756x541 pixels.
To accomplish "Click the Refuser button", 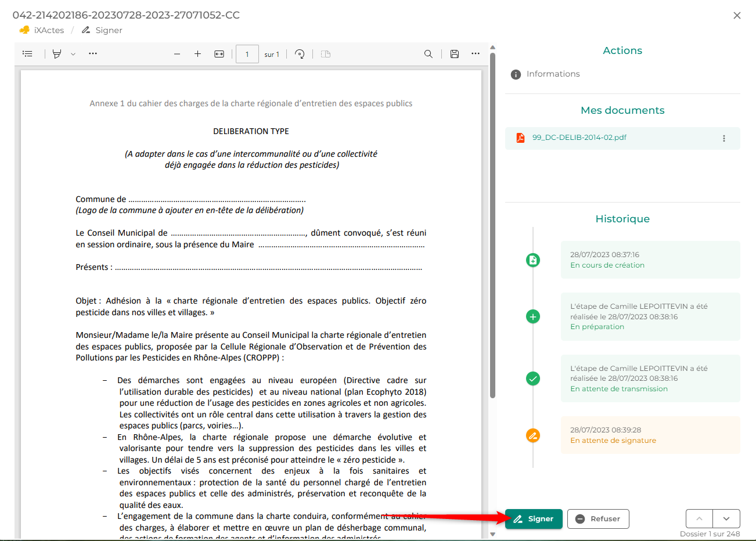I will click(x=598, y=519).
